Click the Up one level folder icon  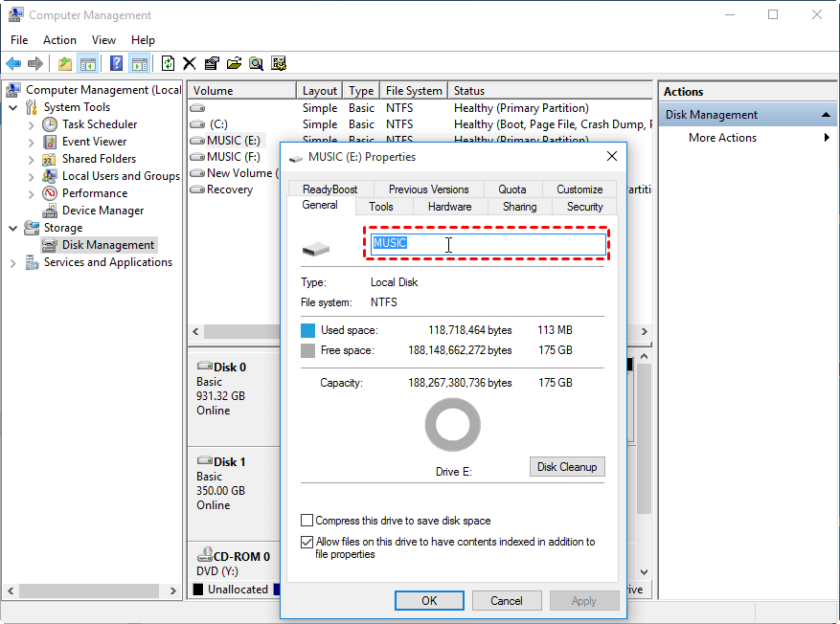[x=65, y=64]
